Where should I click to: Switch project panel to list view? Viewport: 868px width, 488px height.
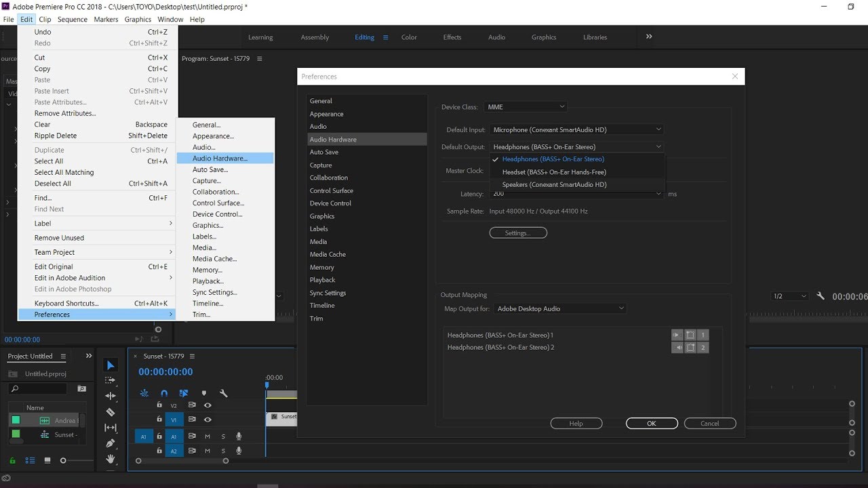click(x=30, y=460)
